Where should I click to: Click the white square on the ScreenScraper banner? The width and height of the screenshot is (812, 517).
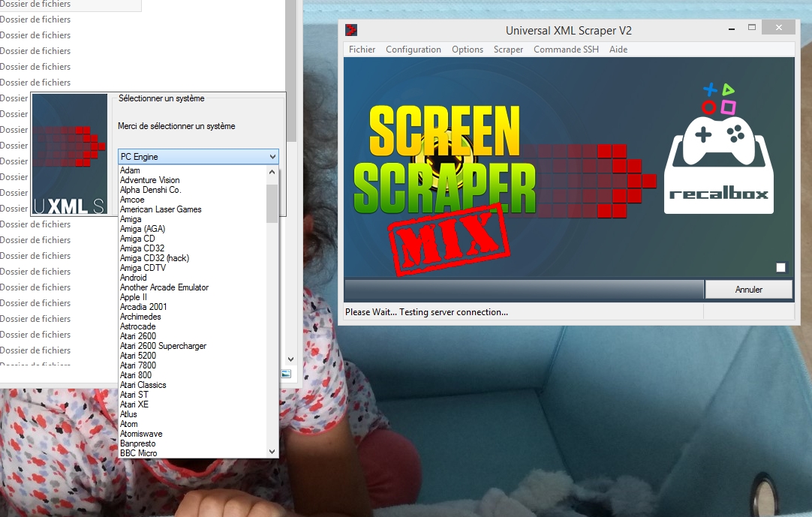point(781,267)
